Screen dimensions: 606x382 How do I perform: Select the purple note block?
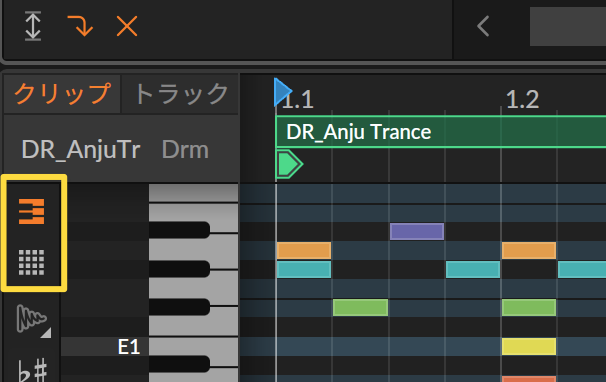pos(417,231)
